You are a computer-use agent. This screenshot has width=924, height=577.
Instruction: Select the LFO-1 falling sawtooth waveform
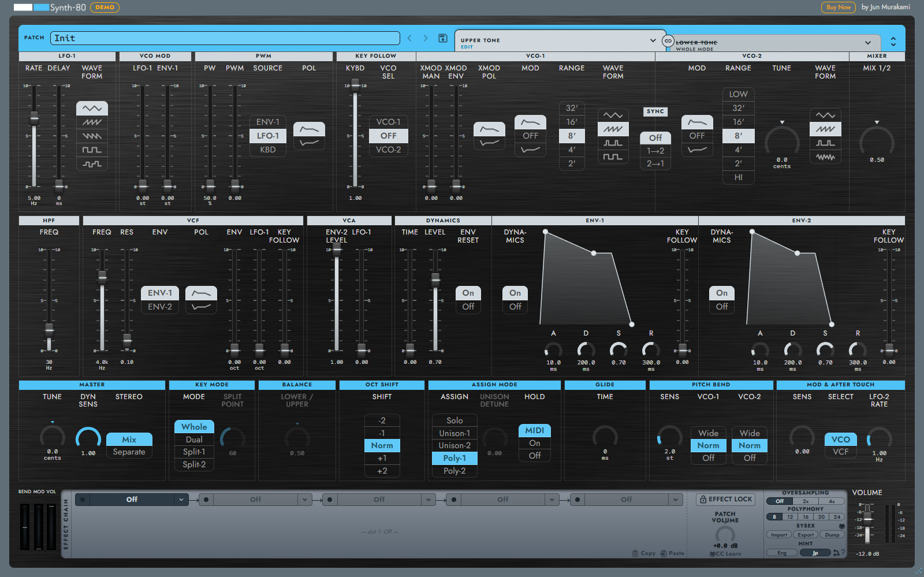[x=92, y=136]
